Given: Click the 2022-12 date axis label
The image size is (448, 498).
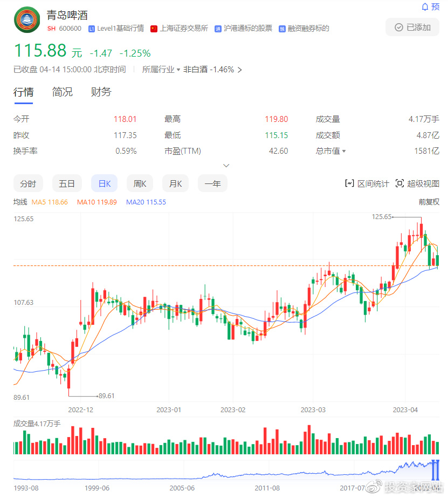Looking at the screenshot, I should pos(80,410).
